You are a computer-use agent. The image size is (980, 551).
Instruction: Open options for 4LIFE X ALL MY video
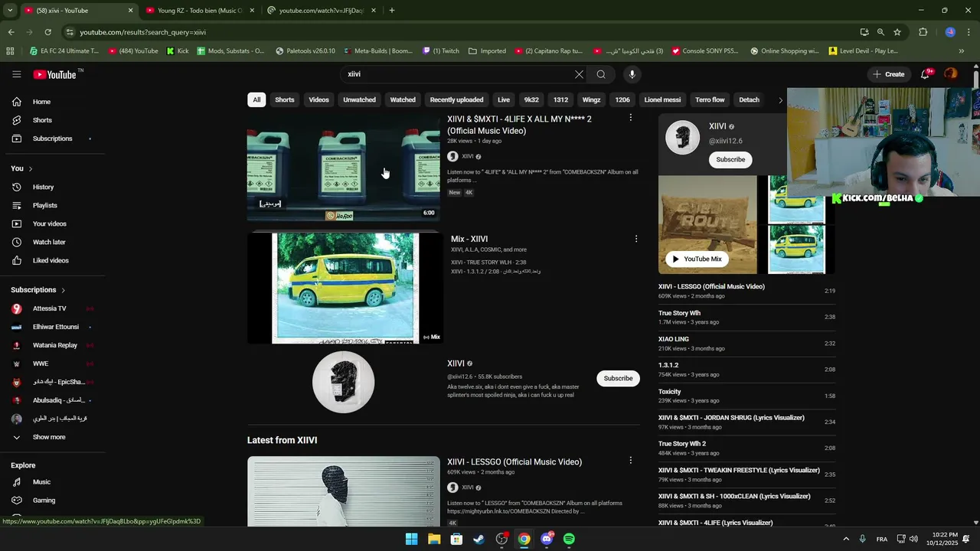point(630,118)
